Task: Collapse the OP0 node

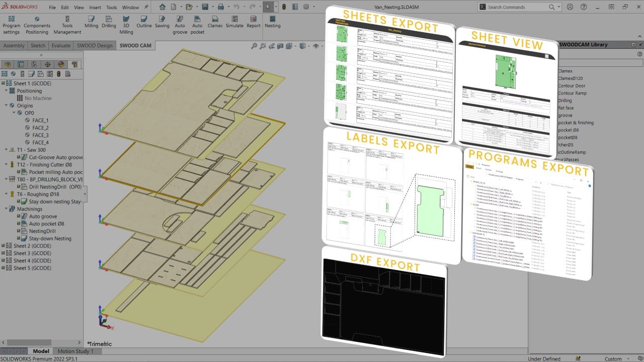Action: (14, 113)
